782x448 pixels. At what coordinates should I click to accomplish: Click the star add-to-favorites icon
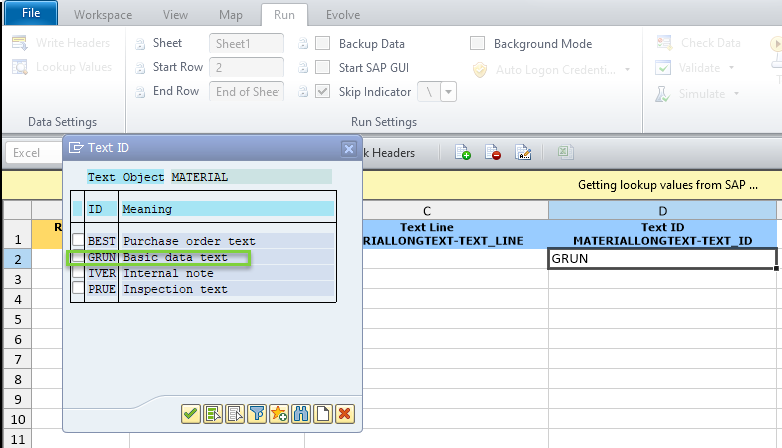click(x=279, y=413)
